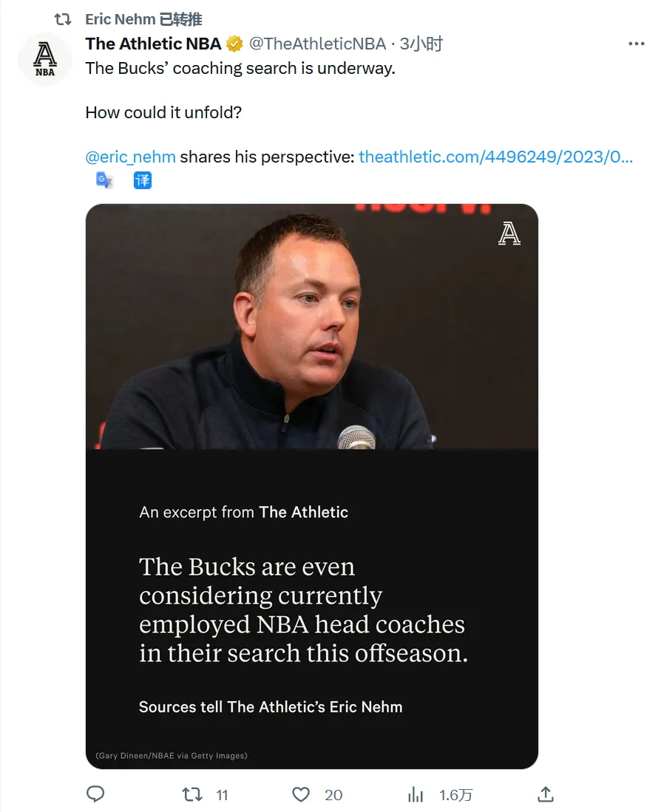The image size is (661, 812).
Task: Click The Athletic NBA display name
Action: click(x=153, y=44)
